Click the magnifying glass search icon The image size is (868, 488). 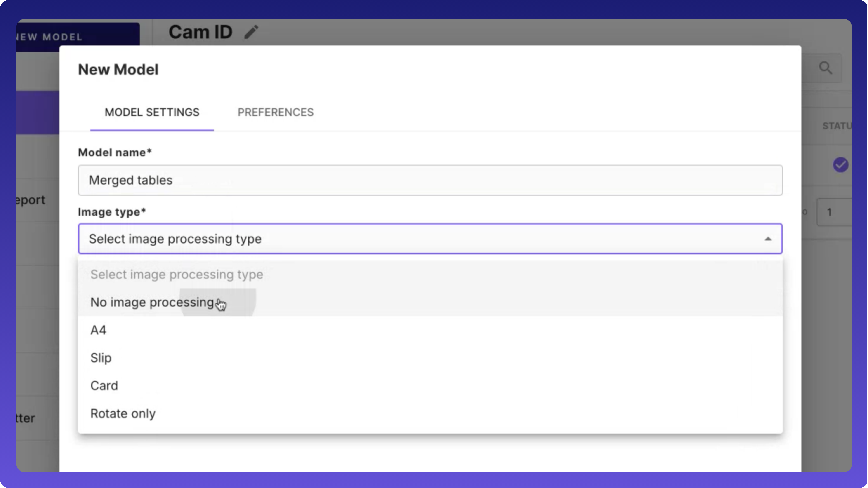tap(826, 68)
